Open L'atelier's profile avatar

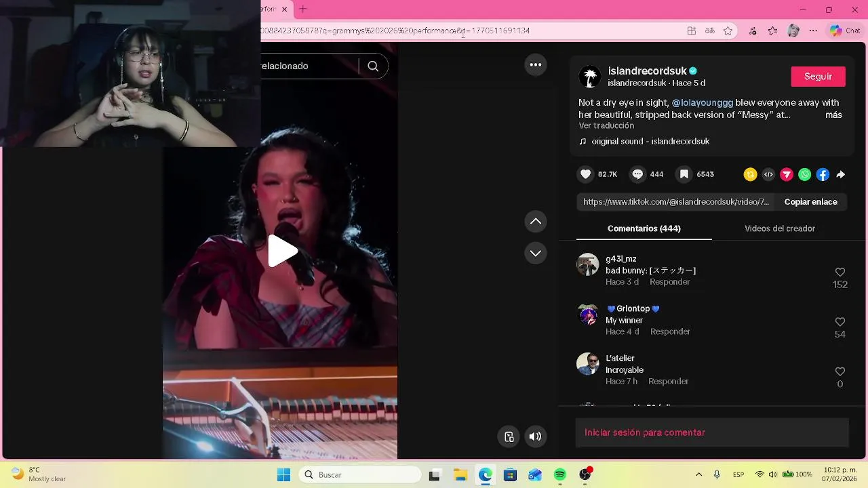pos(587,364)
